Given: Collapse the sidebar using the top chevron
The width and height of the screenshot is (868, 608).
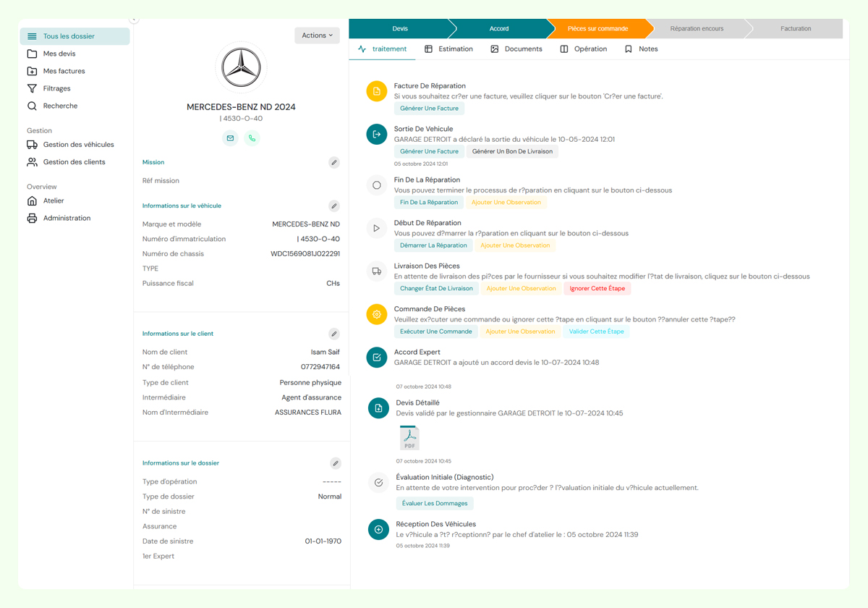Looking at the screenshot, I should (x=134, y=20).
